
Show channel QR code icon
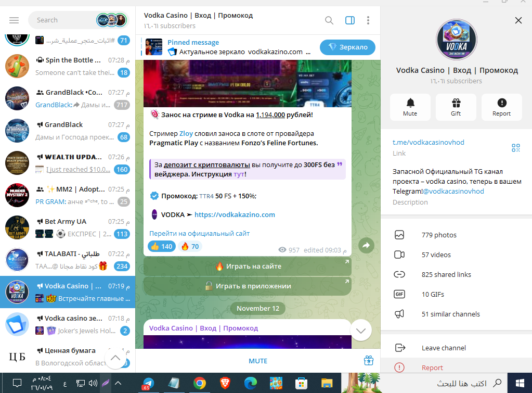coord(516,148)
